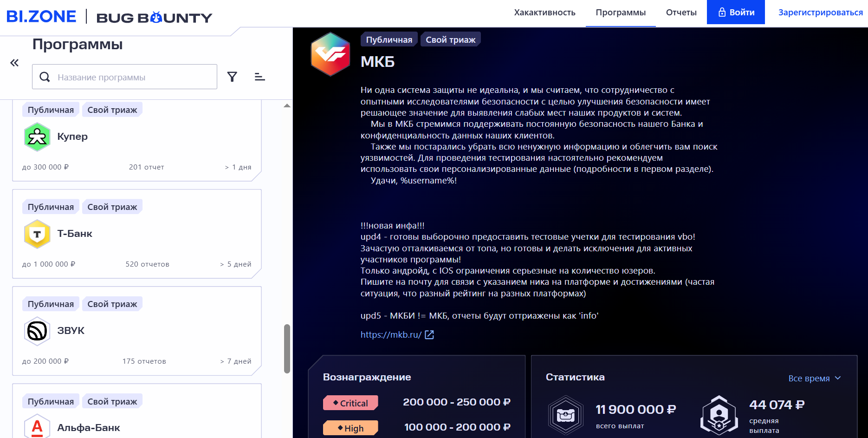Image resolution: width=868 pixels, height=438 pixels.
Task: Click the Программы sidebar heading
Action: click(78, 45)
